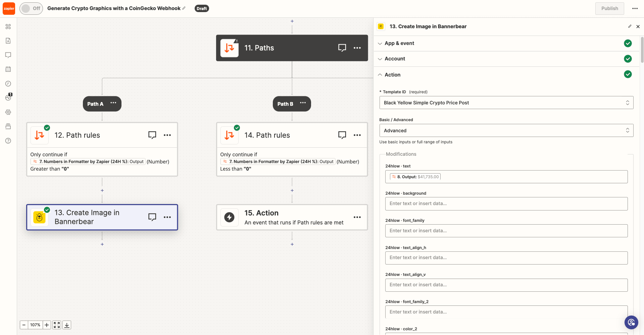The image size is (644, 335).
Task: Click the Publish button
Action: (x=609, y=8)
